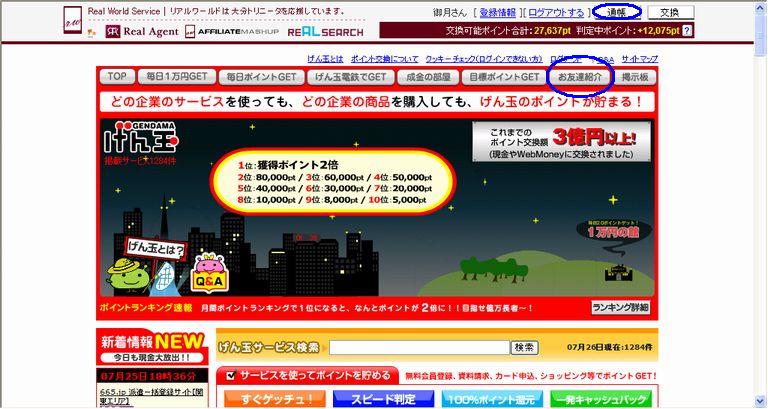Click the 1万円の館 tornado graphic

coord(614,237)
